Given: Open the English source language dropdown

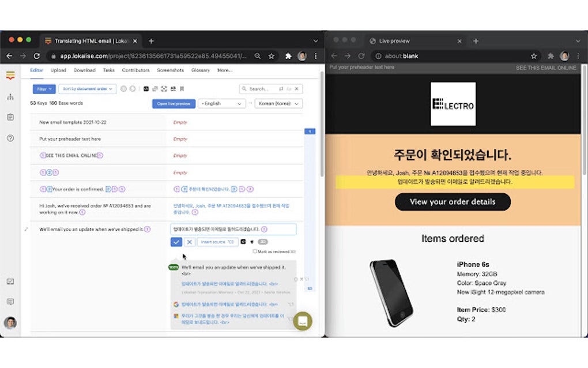Looking at the screenshot, I should (x=221, y=104).
